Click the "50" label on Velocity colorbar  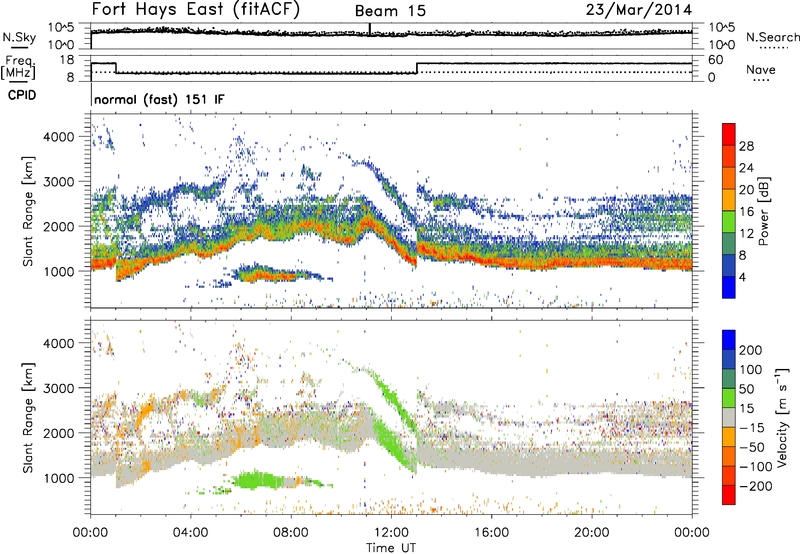[x=746, y=389]
